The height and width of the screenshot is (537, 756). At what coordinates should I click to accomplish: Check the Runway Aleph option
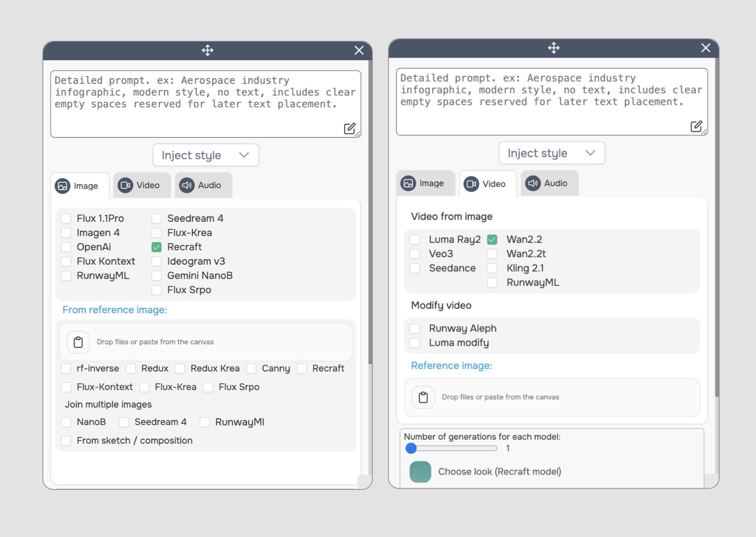click(x=415, y=328)
